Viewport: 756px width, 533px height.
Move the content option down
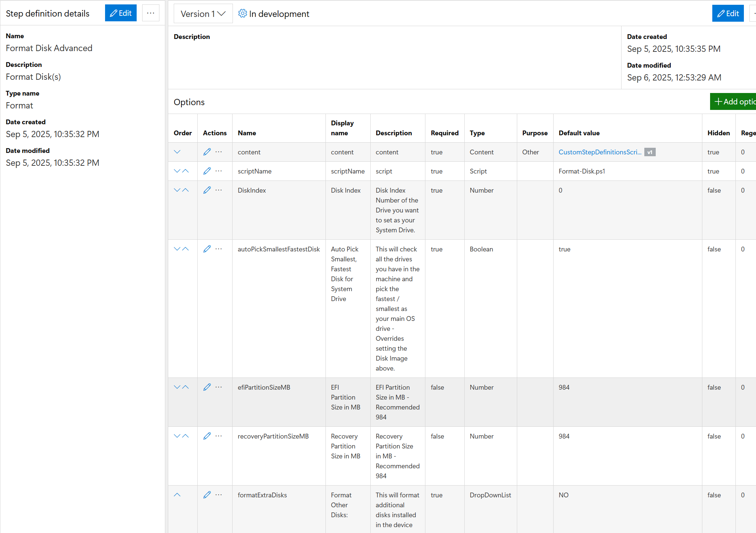click(x=177, y=152)
